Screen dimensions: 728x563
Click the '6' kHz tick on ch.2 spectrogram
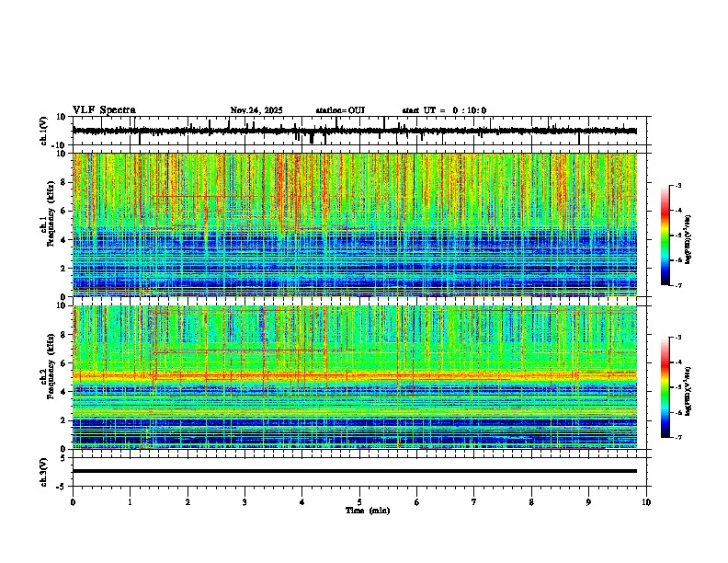63,363
